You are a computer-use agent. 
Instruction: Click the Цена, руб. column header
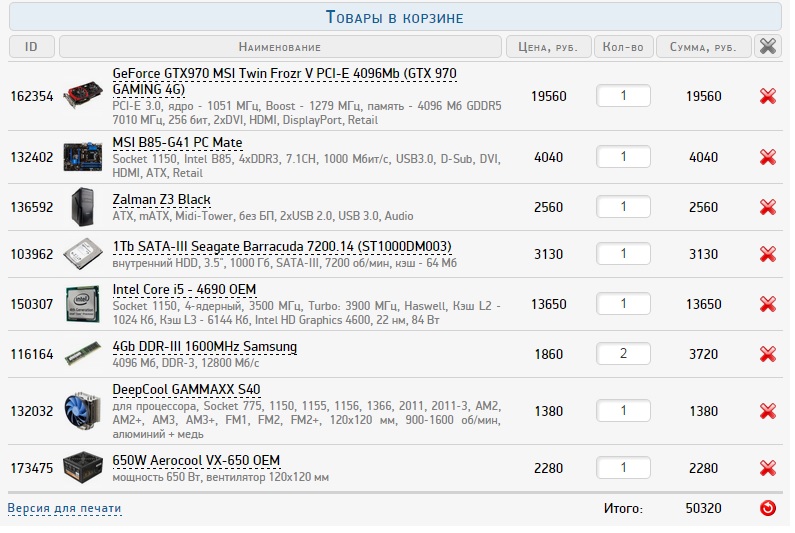point(548,47)
